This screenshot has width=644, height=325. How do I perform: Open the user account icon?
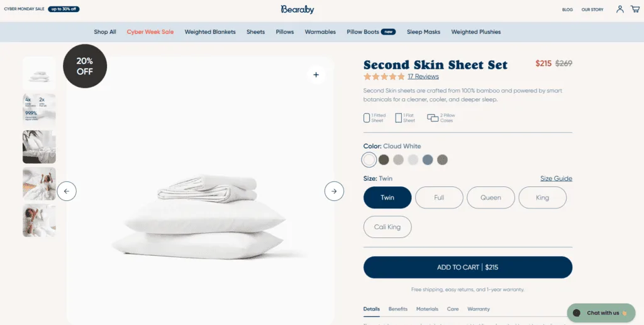pos(619,9)
